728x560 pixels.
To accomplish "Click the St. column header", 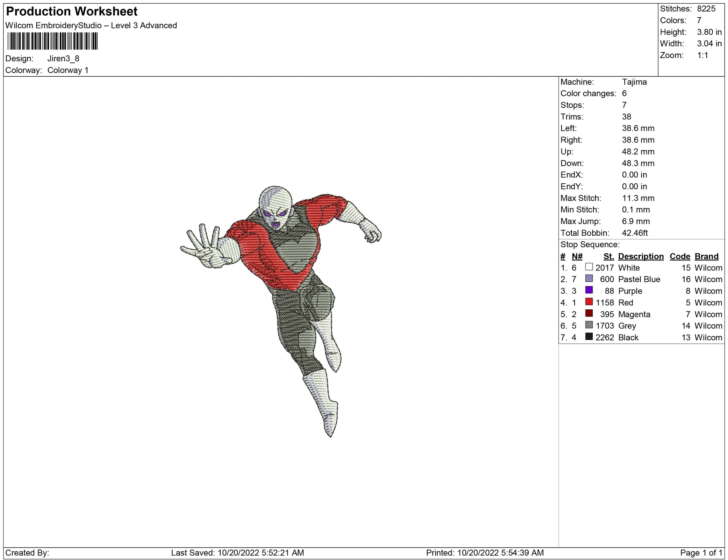I will click(x=608, y=256).
